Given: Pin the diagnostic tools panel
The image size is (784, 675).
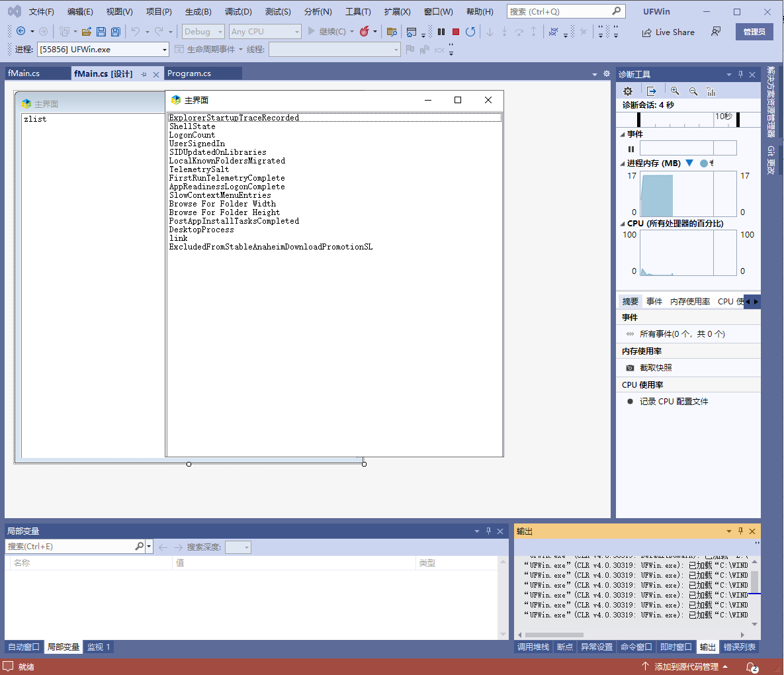Looking at the screenshot, I should click(x=740, y=74).
